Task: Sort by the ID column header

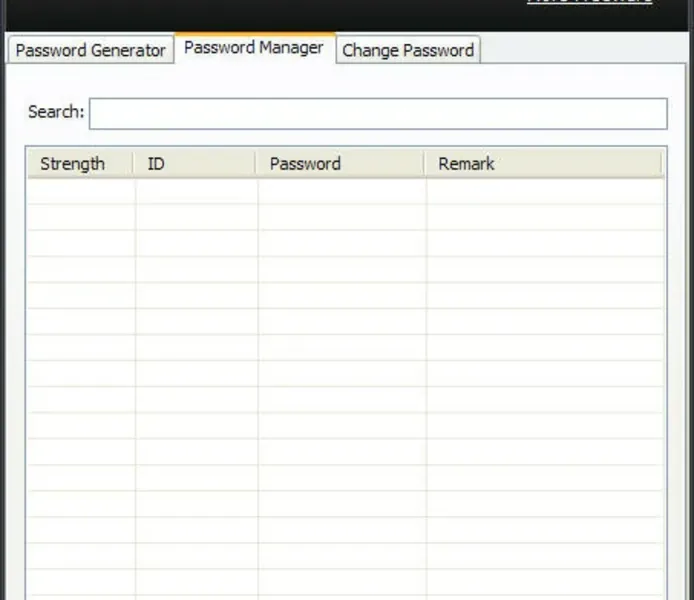Action: (156, 164)
